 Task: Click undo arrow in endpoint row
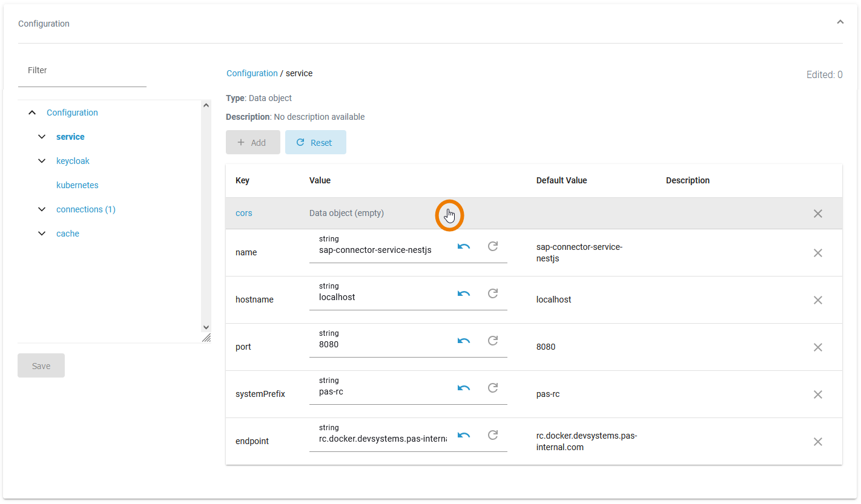click(464, 435)
